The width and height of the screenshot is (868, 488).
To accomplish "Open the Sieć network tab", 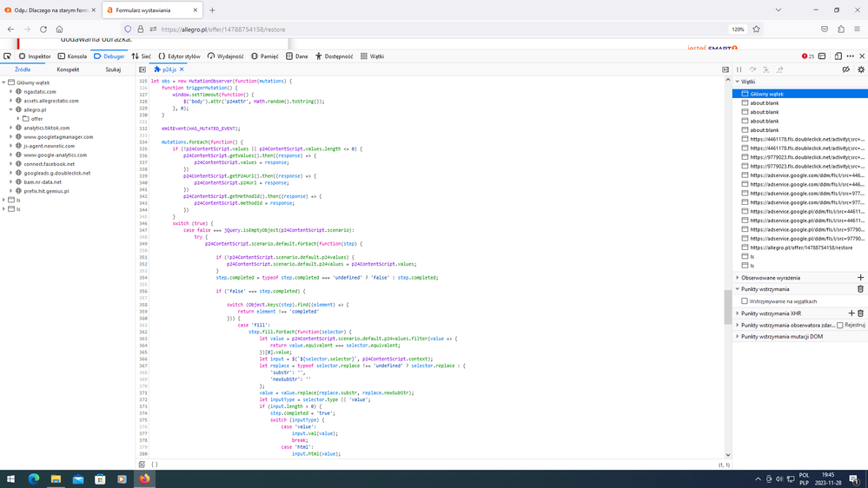I will point(141,56).
